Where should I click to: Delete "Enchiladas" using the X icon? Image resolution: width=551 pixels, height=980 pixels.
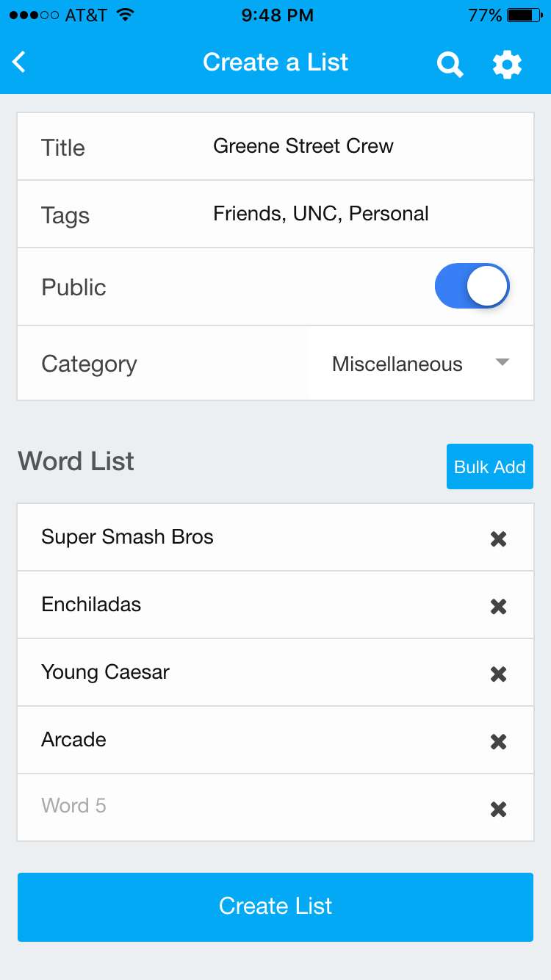498,606
